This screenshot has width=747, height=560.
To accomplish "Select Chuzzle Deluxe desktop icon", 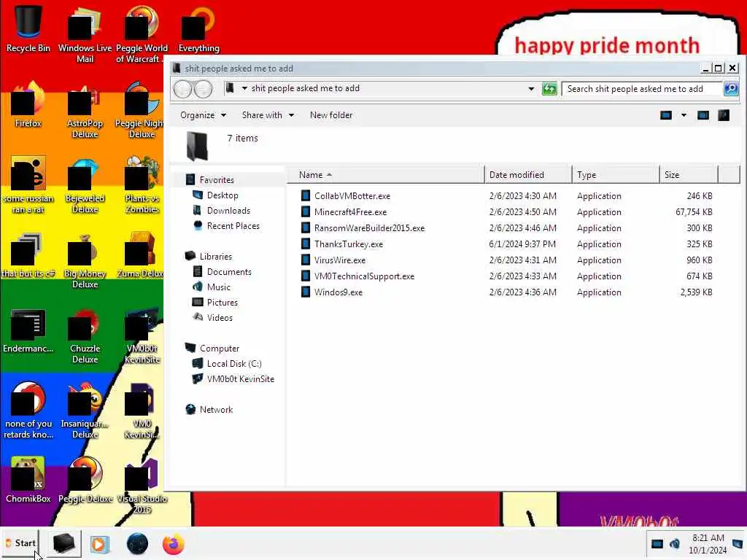I will (x=85, y=336).
